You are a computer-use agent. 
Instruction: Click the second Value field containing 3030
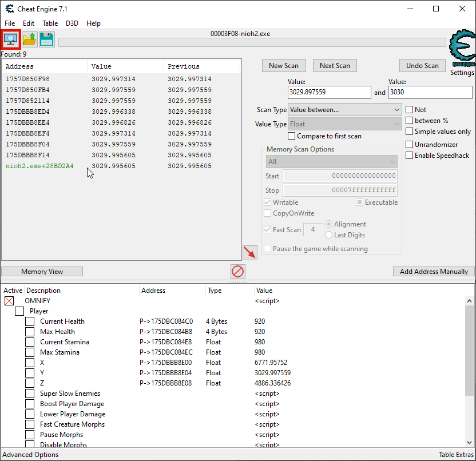(x=430, y=92)
